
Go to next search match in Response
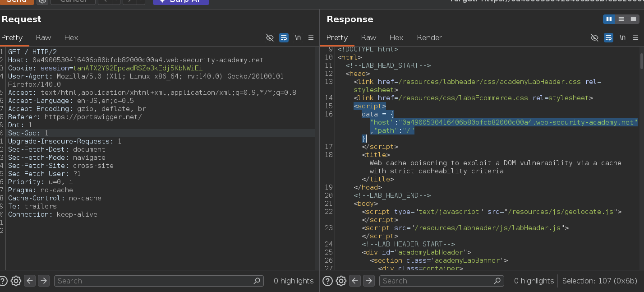368,281
